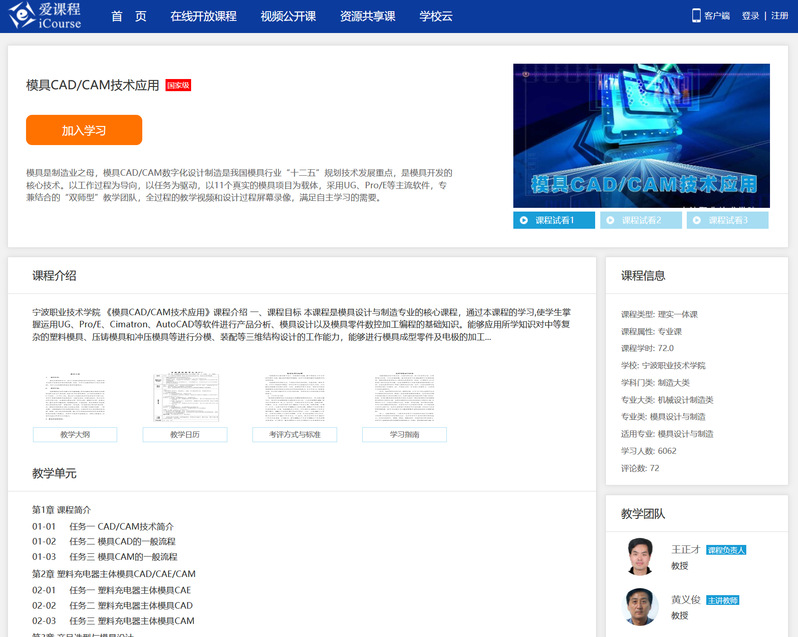This screenshot has height=637, width=798.
Task: Click the 课程负责人 blue tag
Action: click(726, 550)
